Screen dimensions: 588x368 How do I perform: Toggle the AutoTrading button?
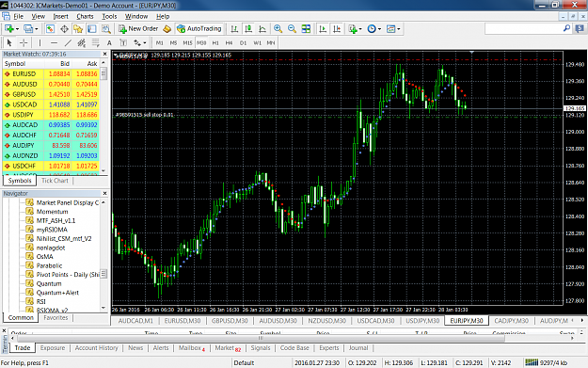pos(199,29)
